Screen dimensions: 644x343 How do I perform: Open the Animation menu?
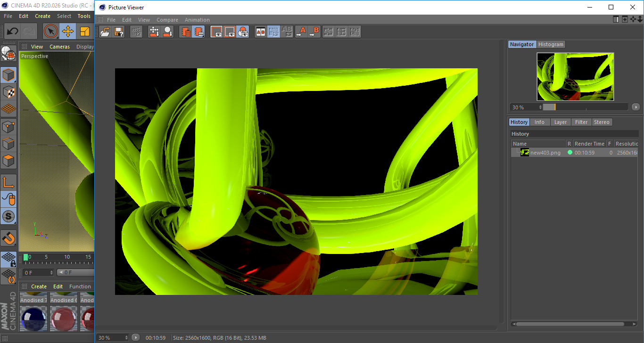[197, 20]
